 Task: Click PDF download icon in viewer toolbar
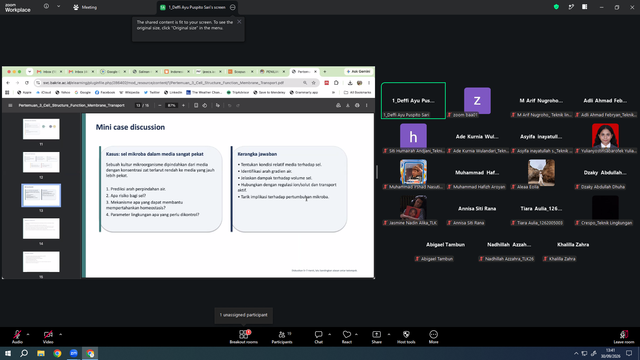coord(348,105)
